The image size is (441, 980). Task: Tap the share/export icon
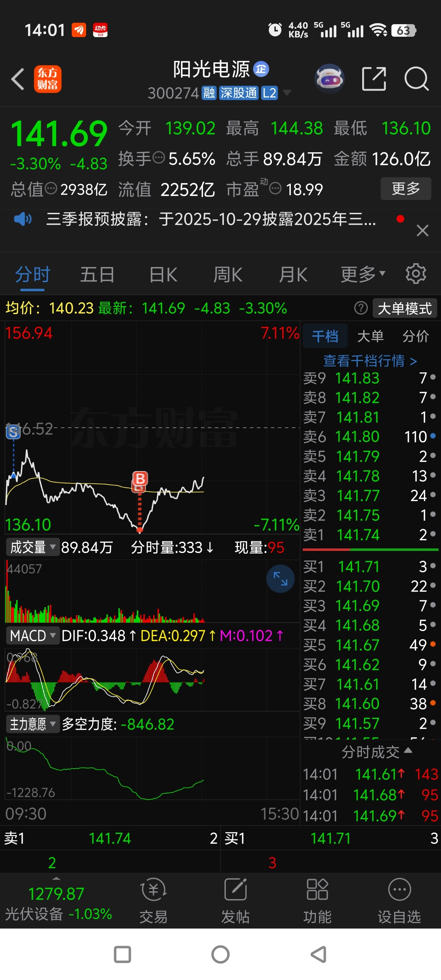click(374, 79)
